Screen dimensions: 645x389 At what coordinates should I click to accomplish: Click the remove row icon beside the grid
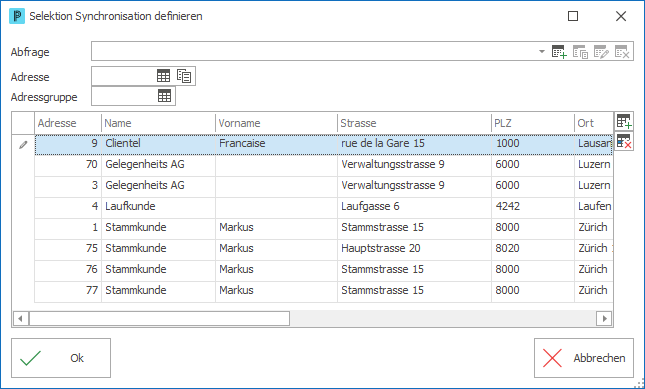624,141
